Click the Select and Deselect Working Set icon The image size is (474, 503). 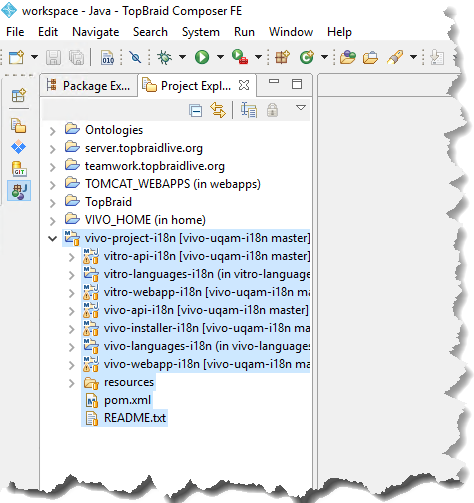[249, 110]
